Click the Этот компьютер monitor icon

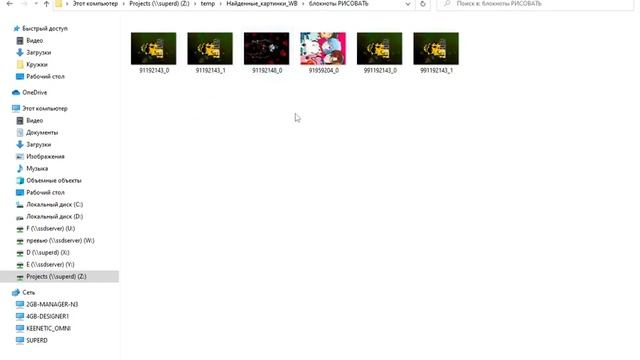tap(16, 109)
